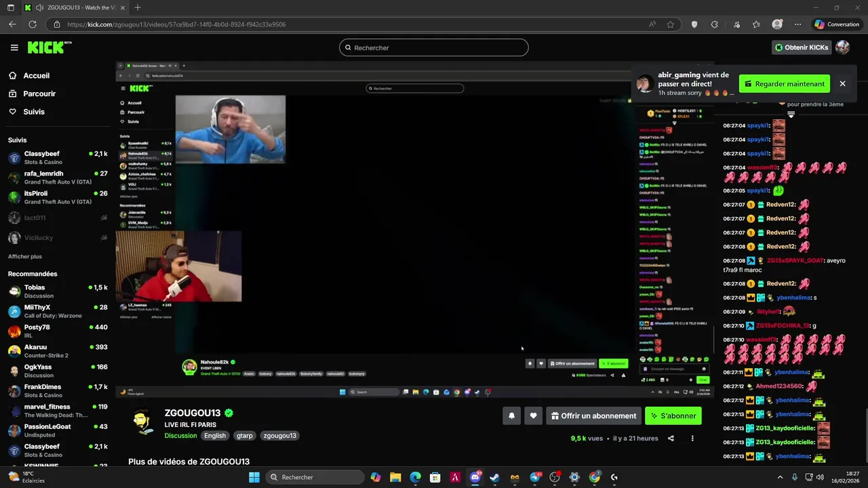The width and height of the screenshot is (868, 488).
Task: Click Windows taskbar search box
Action: pos(314,477)
